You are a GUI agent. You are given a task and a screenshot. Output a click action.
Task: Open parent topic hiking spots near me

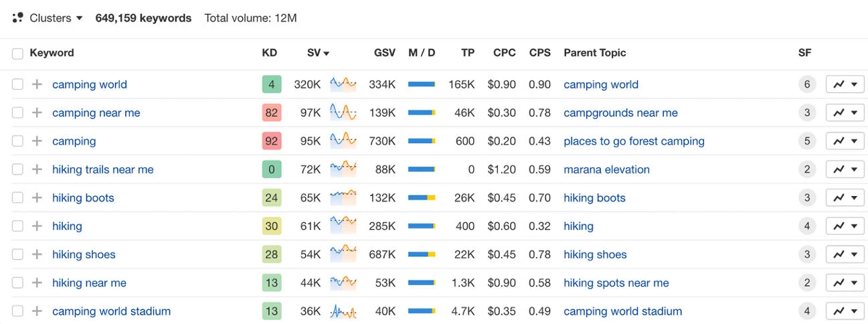pyautogui.click(x=616, y=282)
